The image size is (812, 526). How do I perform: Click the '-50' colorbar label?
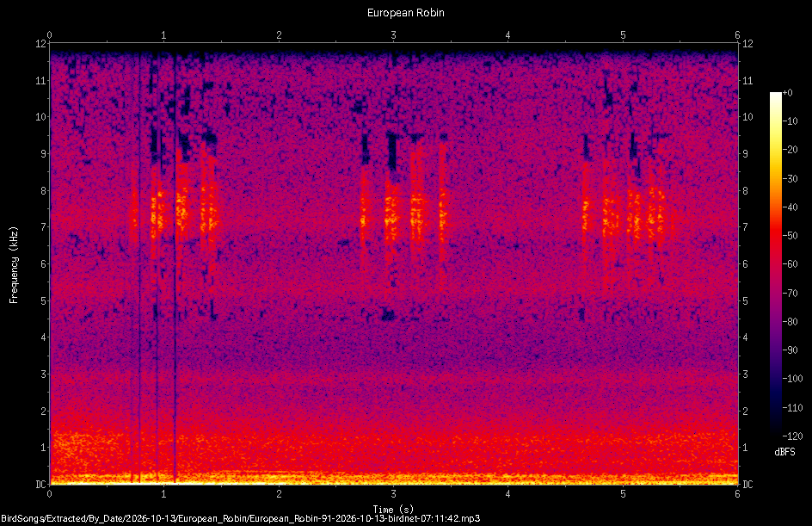tap(790, 236)
